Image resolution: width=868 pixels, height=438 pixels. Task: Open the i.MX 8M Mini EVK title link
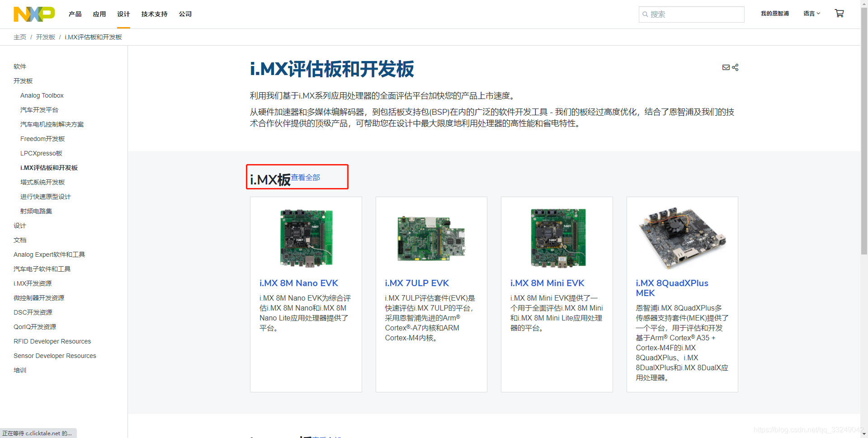(x=547, y=283)
